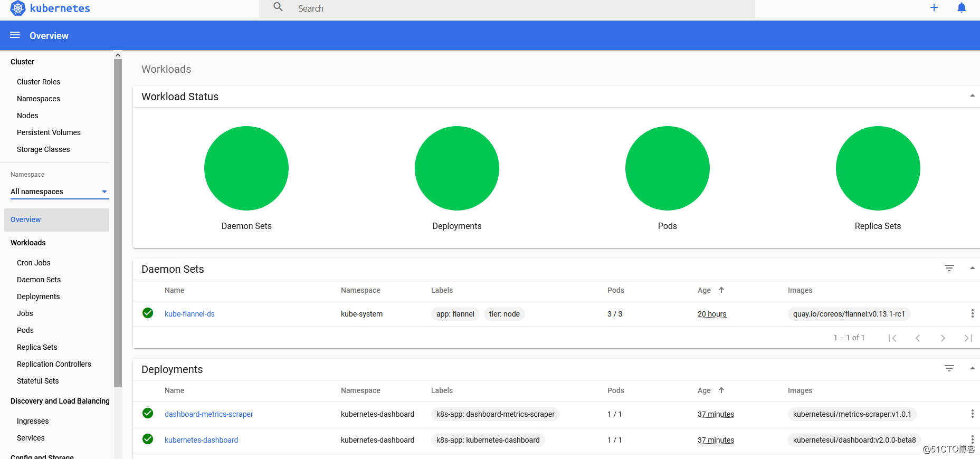Image resolution: width=980 pixels, height=459 pixels.
Task: Open Cron Jobs in sidebar
Action: coord(34,263)
